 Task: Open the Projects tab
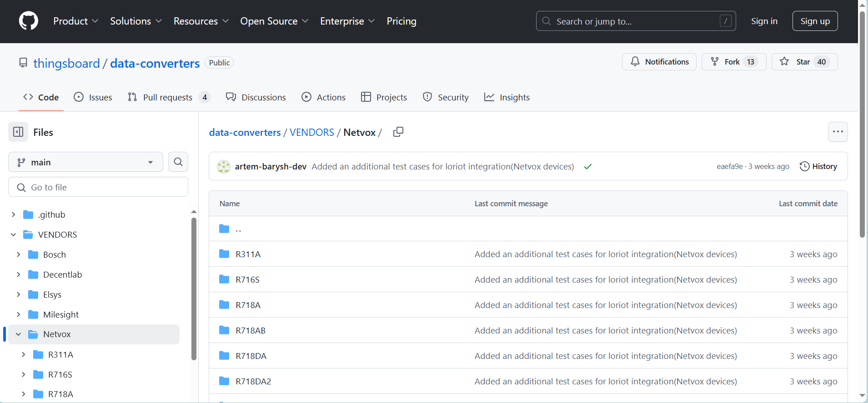pyautogui.click(x=384, y=97)
